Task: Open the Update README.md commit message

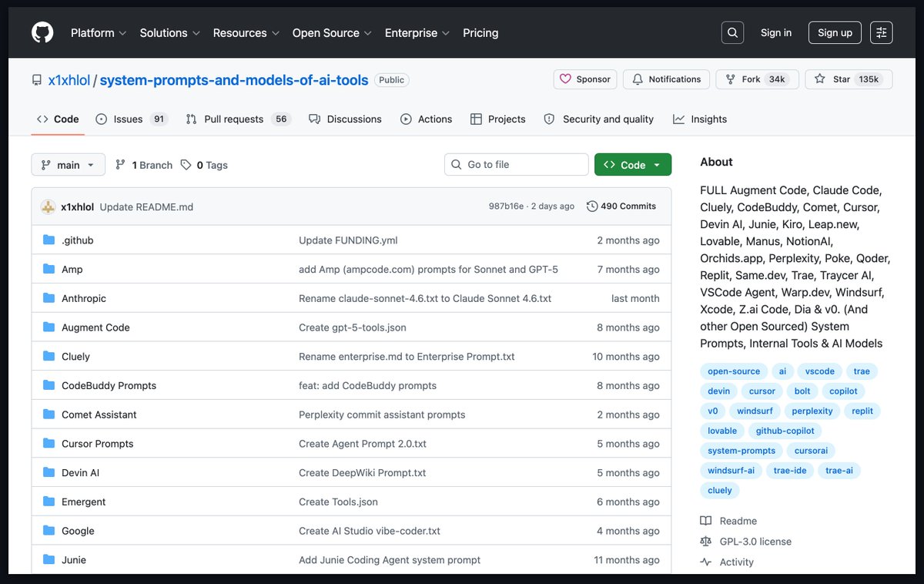Action: pos(146,206)
